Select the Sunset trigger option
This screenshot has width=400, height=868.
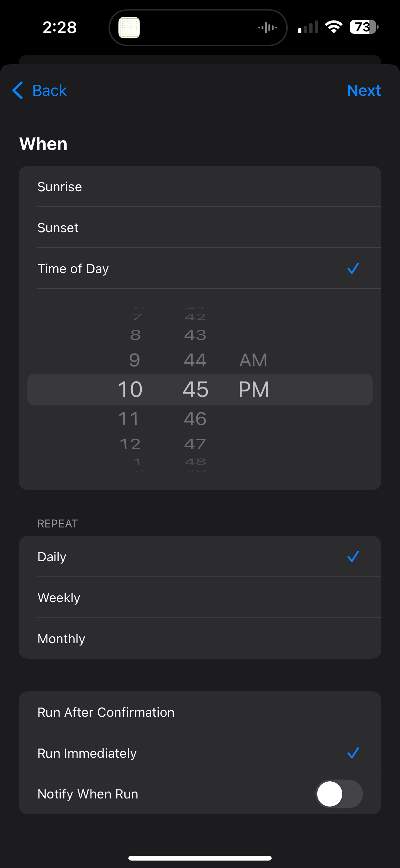(x=200, y=228)
